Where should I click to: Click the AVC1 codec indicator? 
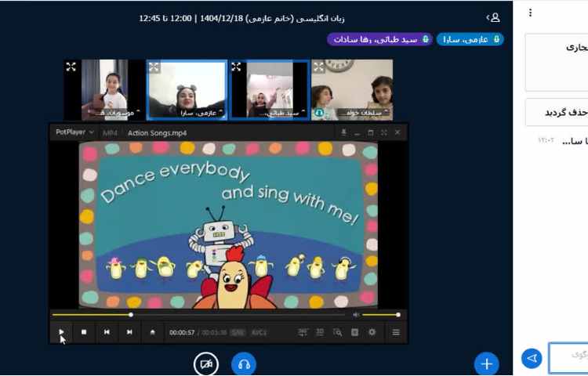pos(259,333)
